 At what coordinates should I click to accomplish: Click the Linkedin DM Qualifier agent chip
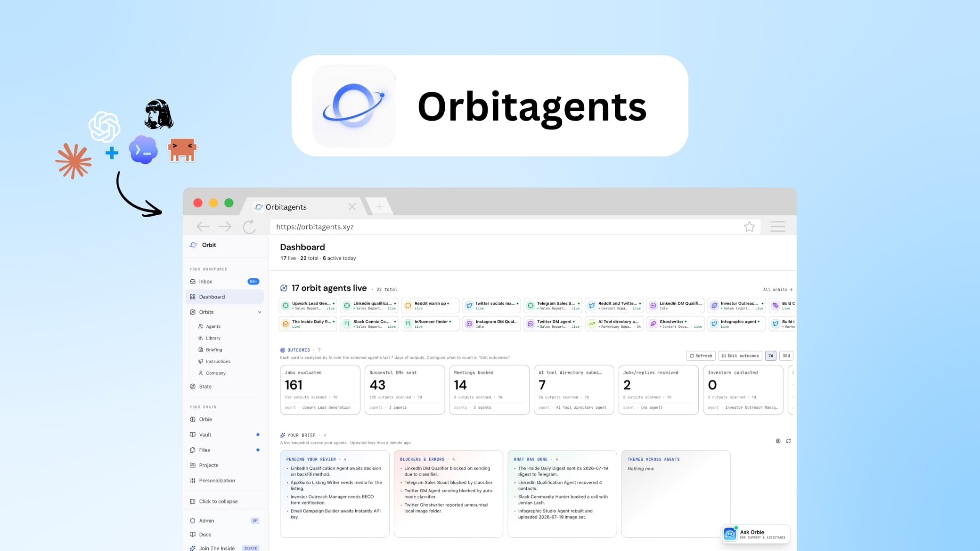click(676, 306)
